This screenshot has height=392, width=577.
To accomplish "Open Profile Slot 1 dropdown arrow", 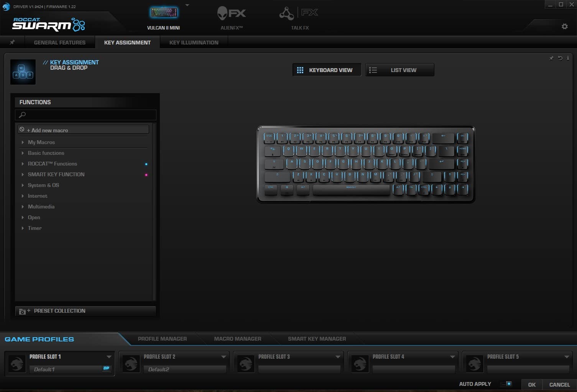I will click(109, 357).
